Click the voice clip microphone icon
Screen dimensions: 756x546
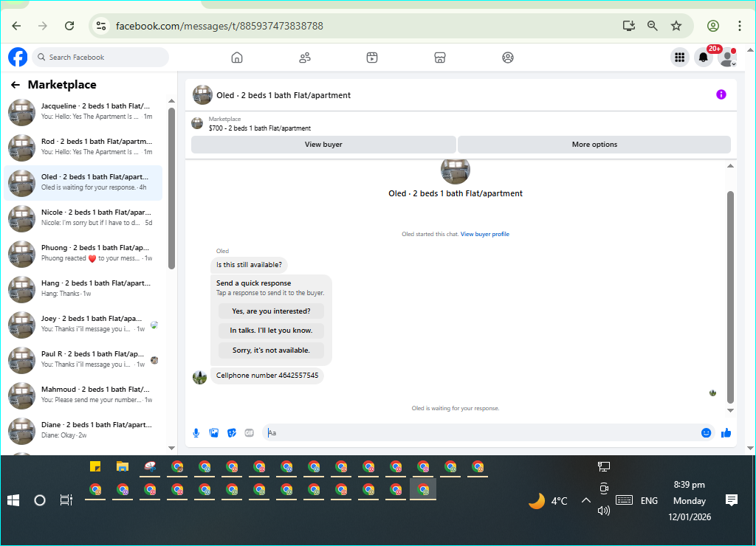point(196,433)
